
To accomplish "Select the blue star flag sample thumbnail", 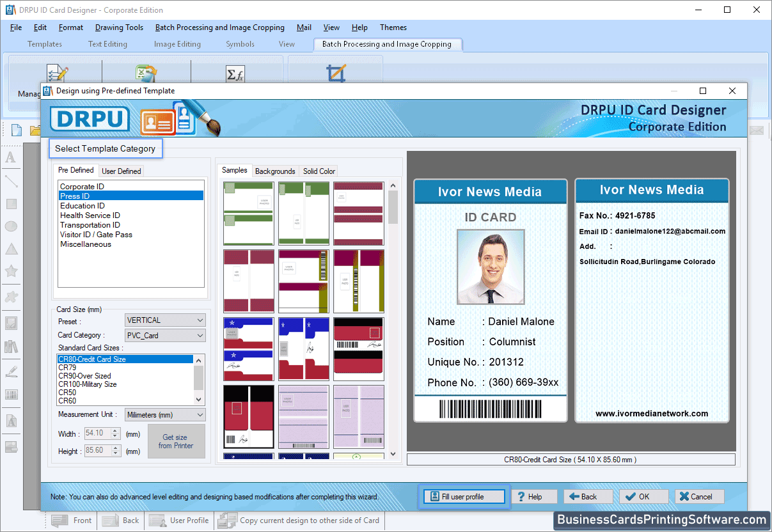I will tap(249, 349).
